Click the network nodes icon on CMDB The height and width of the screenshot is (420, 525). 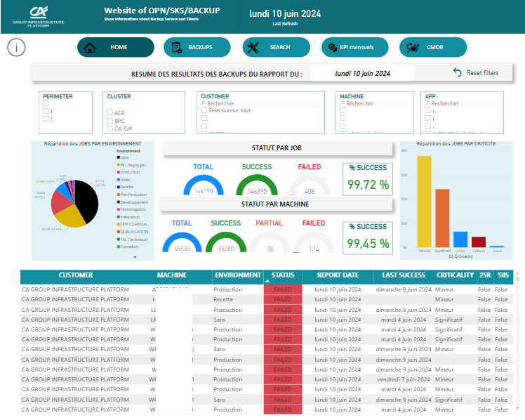click(413, 48)
